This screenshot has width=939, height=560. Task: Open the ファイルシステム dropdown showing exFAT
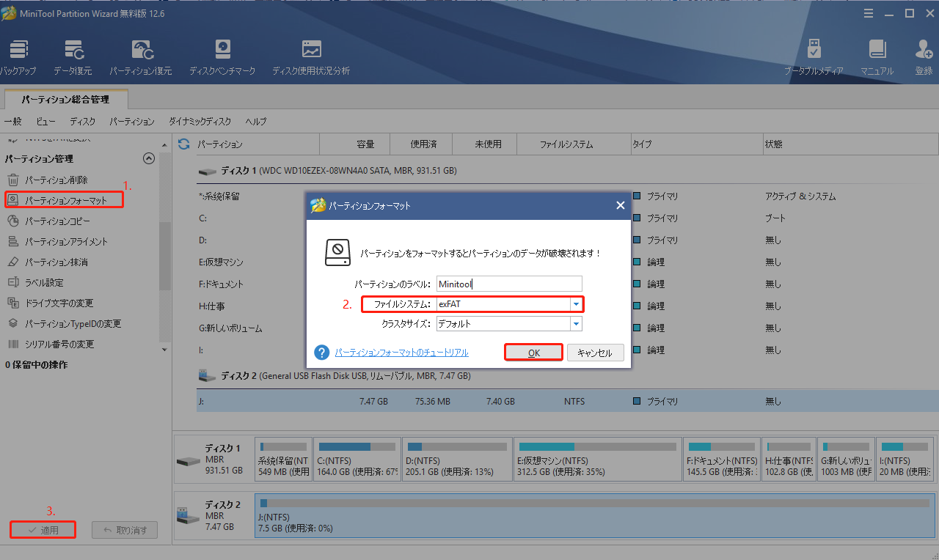coord(576,304)
